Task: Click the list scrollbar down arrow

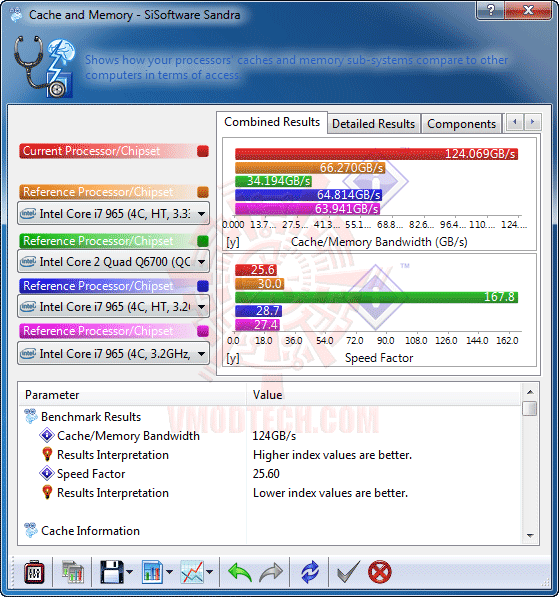Action: pos(530,536)
